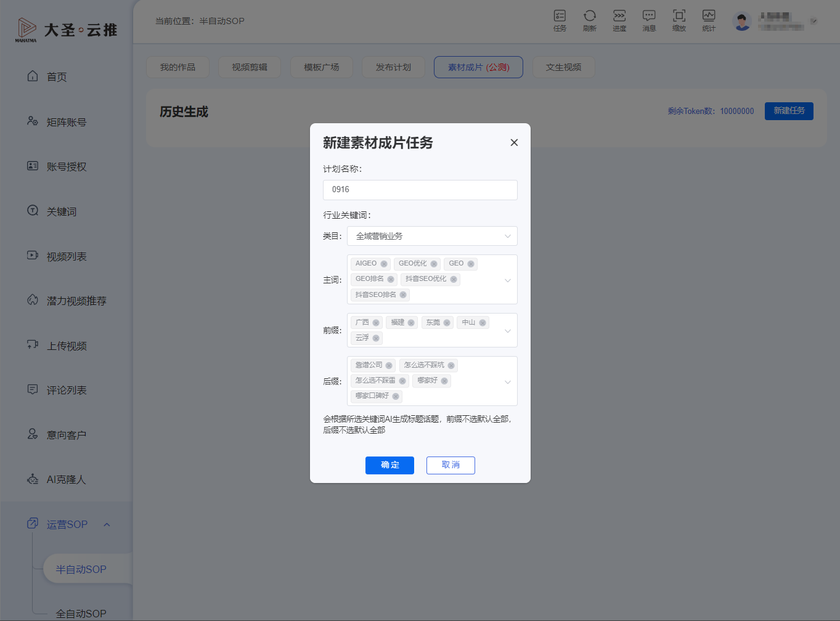Open the 任务 icon in top toolbar

point(560,20)
